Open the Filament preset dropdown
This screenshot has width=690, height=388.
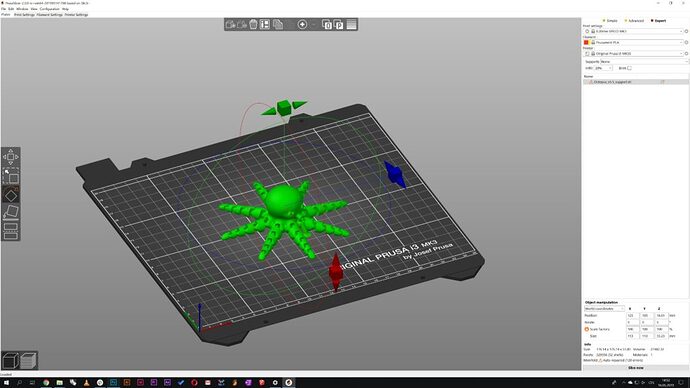coord(637,42)
